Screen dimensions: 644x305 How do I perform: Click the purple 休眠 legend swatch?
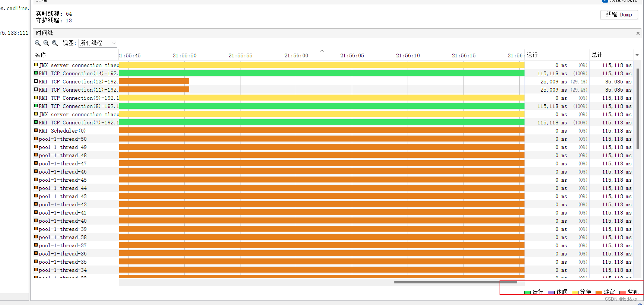click(551, 292)
